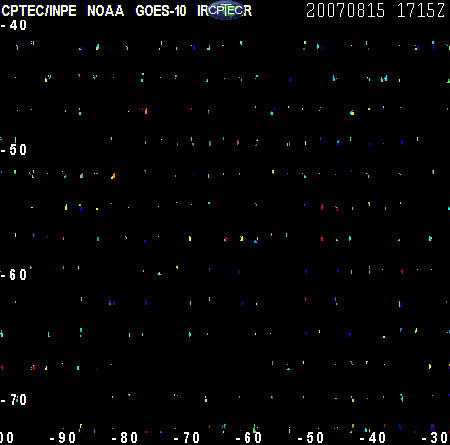Click the -40 latitude label
This screenshot has height=445, width=450.
(x=14, y=25)
